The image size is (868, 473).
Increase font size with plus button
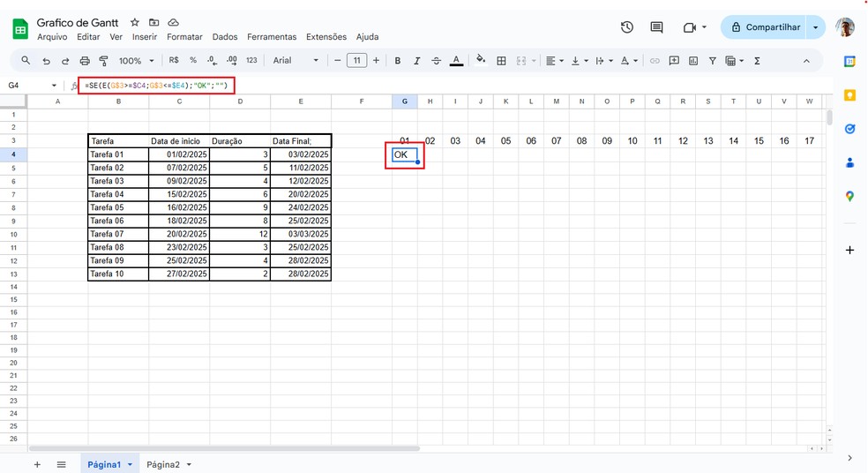click(x=377, y=60)
